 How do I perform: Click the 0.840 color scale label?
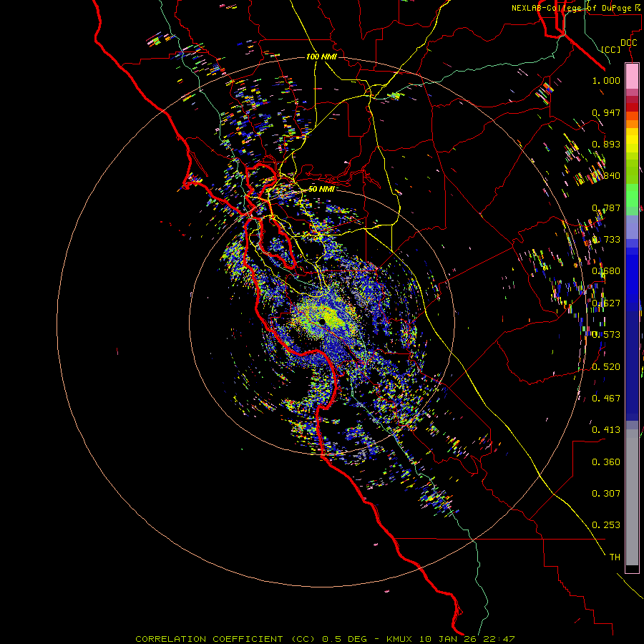point(606,176)
